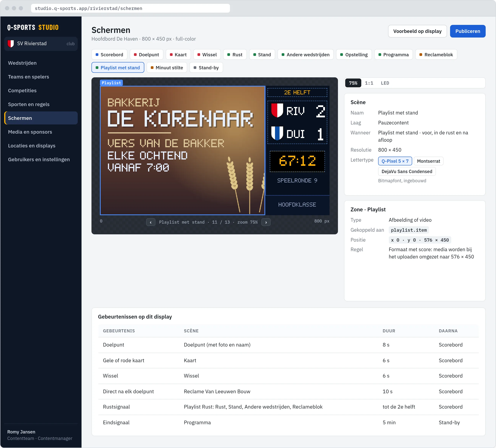Click the playlist.item binding chip
The width and height of the screenshot is (496, 448).
(409, 230)
